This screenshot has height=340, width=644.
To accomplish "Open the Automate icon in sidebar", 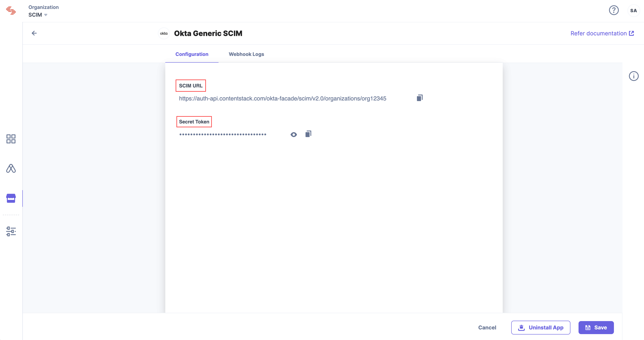I will (x=11, y=168).
